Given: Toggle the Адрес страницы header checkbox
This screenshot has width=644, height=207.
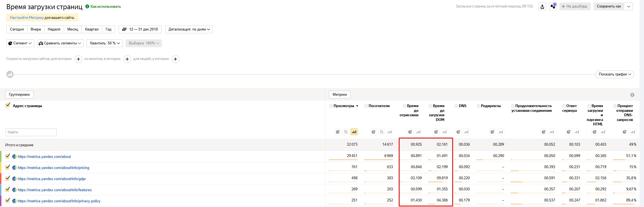Looking at the screenshot, I should 8,105.
